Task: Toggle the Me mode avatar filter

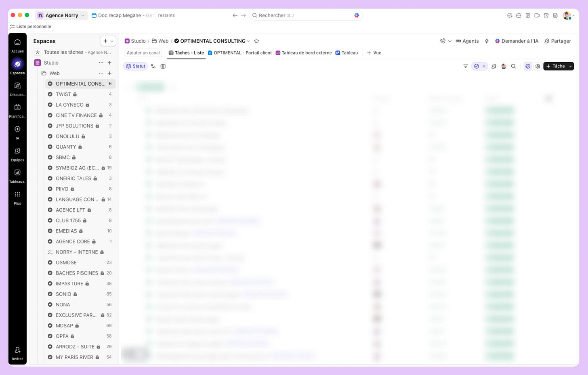Action: click(x=504, y=66)
